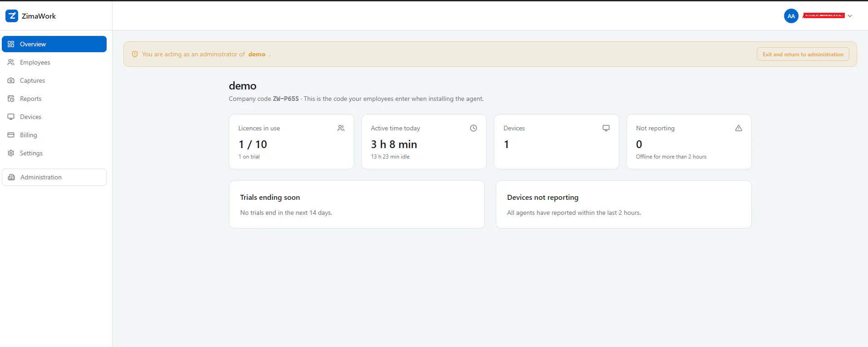Click the AA user avatar
The height and width of the screenshot is (347, 868).
click(x=791, y=16)
